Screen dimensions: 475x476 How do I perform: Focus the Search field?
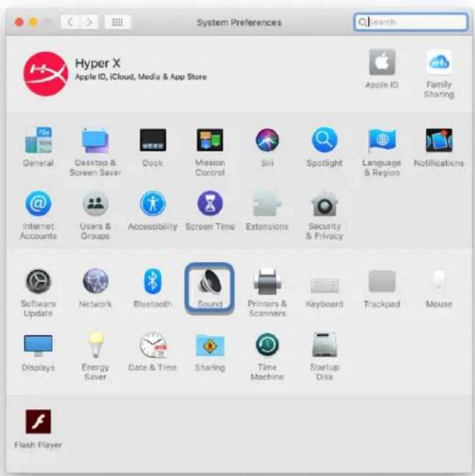[x=410, y=22]
